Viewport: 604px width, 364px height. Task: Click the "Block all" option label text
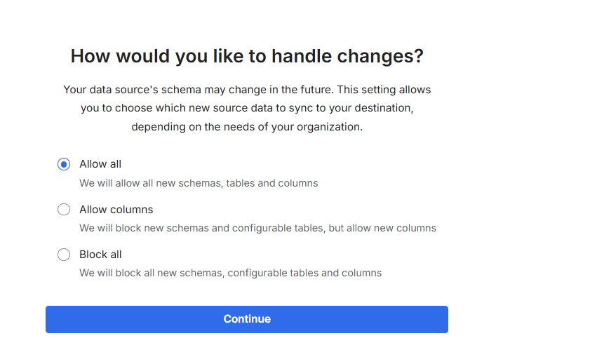tap(100, 255)
